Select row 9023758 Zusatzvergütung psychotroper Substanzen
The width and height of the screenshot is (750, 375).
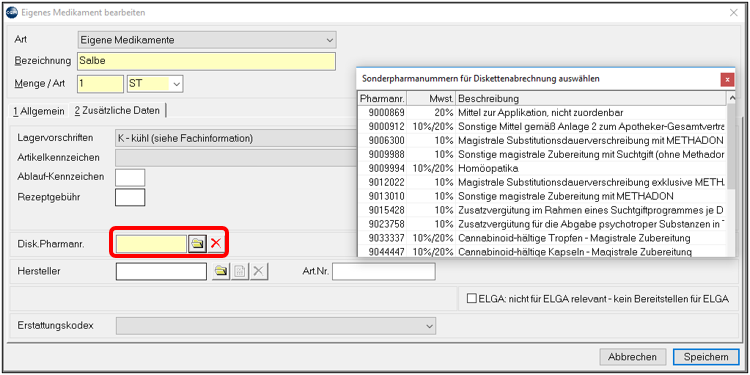542,224
